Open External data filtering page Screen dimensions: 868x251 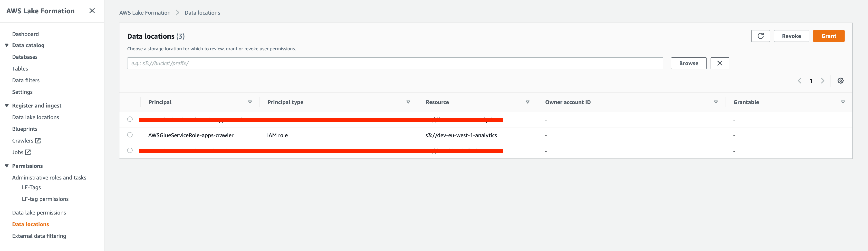coord(39,236)
